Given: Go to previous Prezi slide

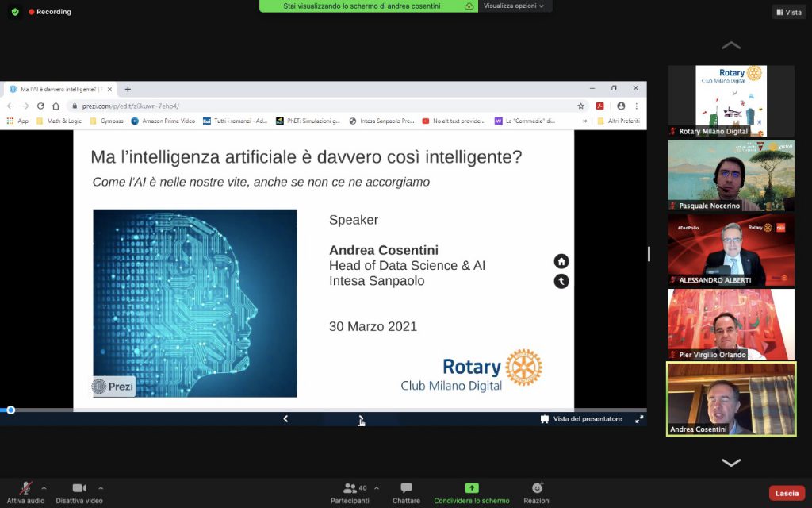Looking at the screenshot, I should [285, 419].
